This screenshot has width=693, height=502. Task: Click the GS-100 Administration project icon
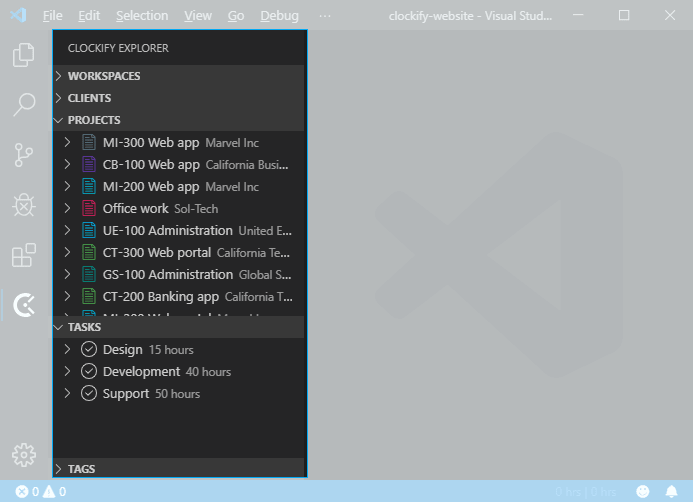pyautogui.click(x=89, y=274)
